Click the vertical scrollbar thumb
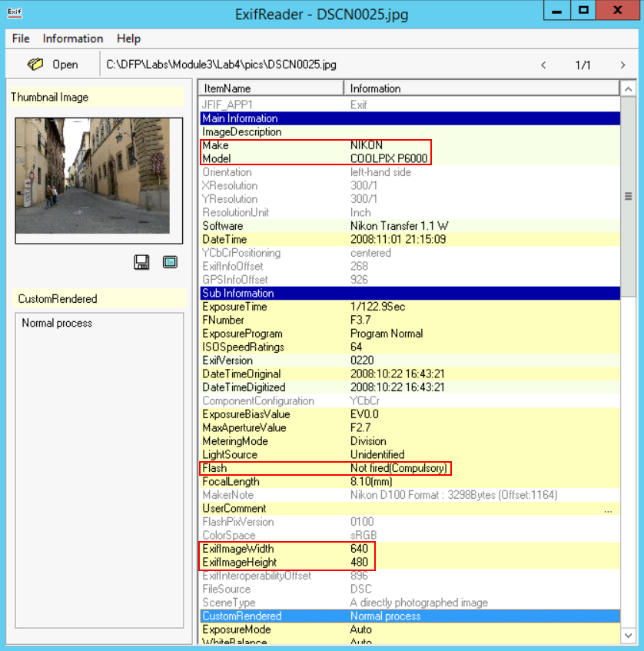The width and height of the screenshot is (644, 651). click(628, 196)
